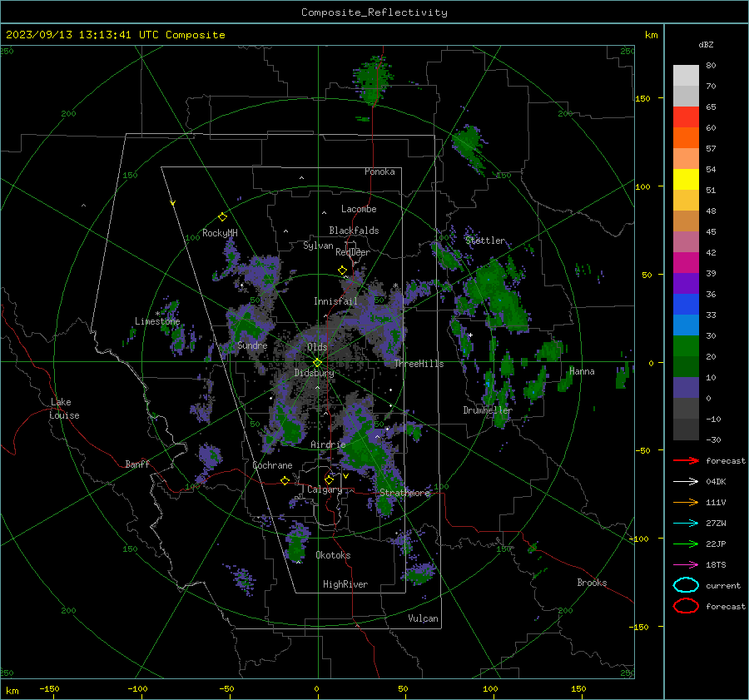
Task: Click the royal blue swatch in the dBZ scale
Action: click(x=686, y=304)
